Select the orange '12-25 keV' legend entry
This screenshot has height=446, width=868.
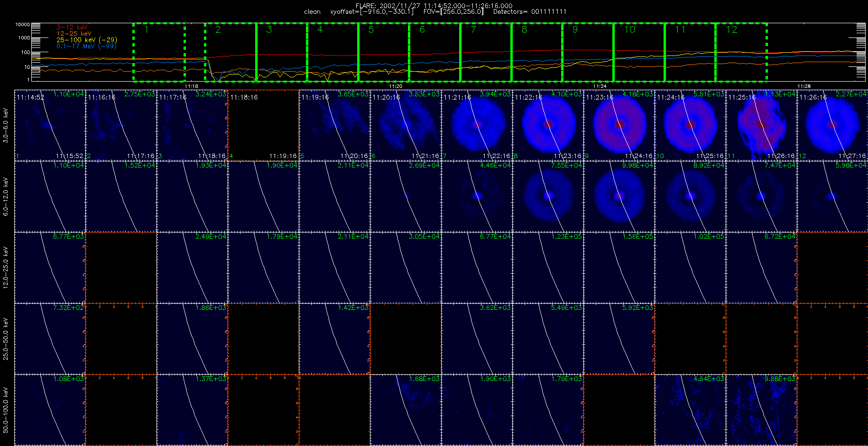tap(74, 34)
